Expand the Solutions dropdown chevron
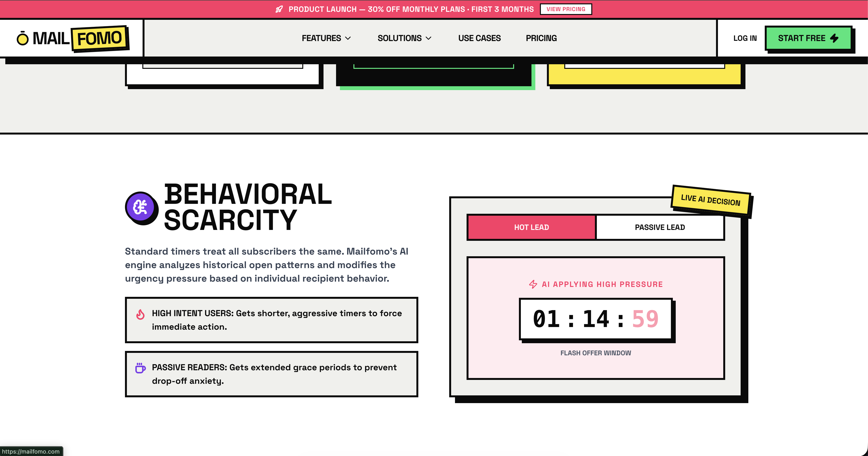The height and width of the screenshot is (456, 868). 429,38
